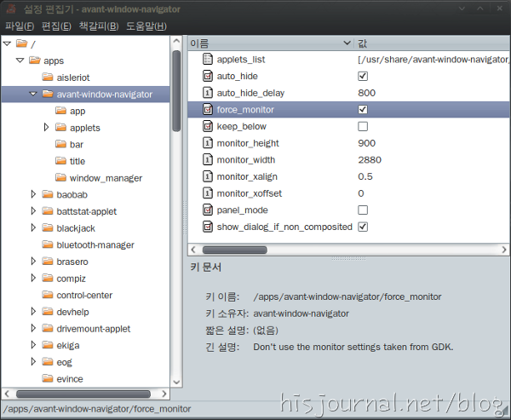Viewport: 511px width, 420px height.
Task: Expand the ekiga tree node
Action: (33, 345)
